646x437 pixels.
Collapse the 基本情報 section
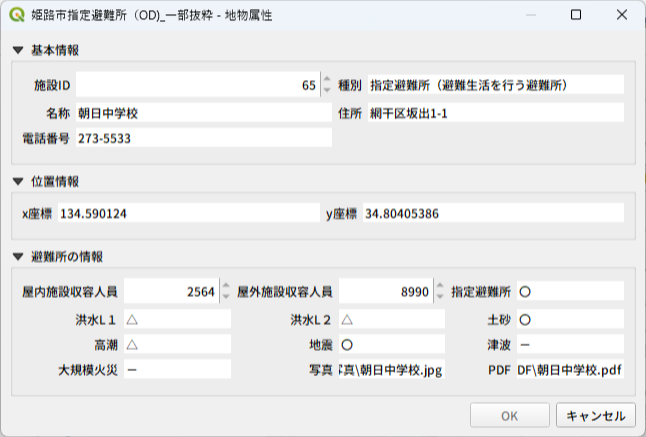click(x=18, y=50)
